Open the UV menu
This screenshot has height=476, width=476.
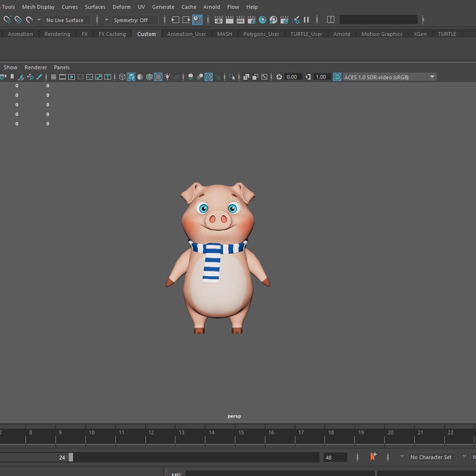[x=141, y=7]
